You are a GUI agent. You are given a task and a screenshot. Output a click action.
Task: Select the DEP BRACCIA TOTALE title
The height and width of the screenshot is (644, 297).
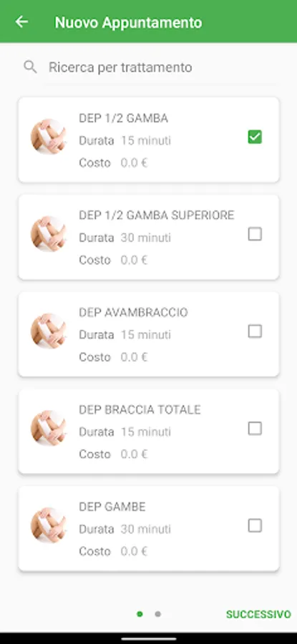140,410
